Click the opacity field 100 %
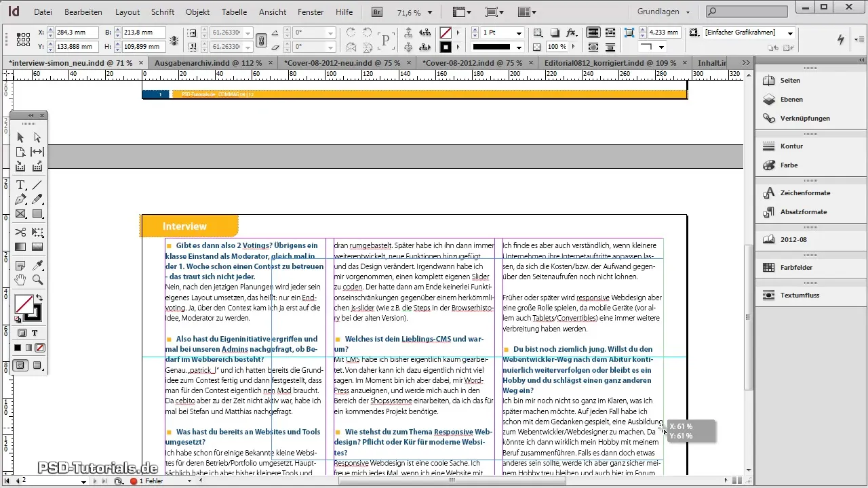 pos(556,47)
